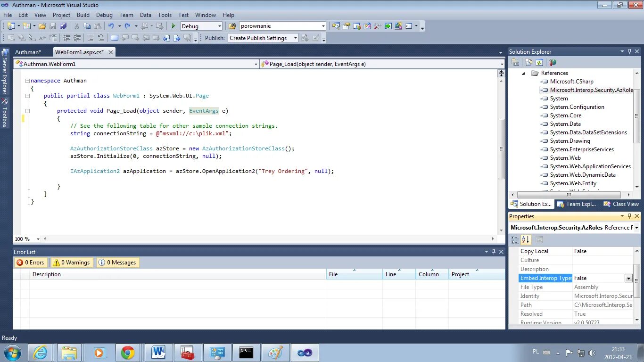Viewport: 644px width, 362px height.
Task: Toggle auto-hide pin on Solution Explorer
Action: point(629,52)
